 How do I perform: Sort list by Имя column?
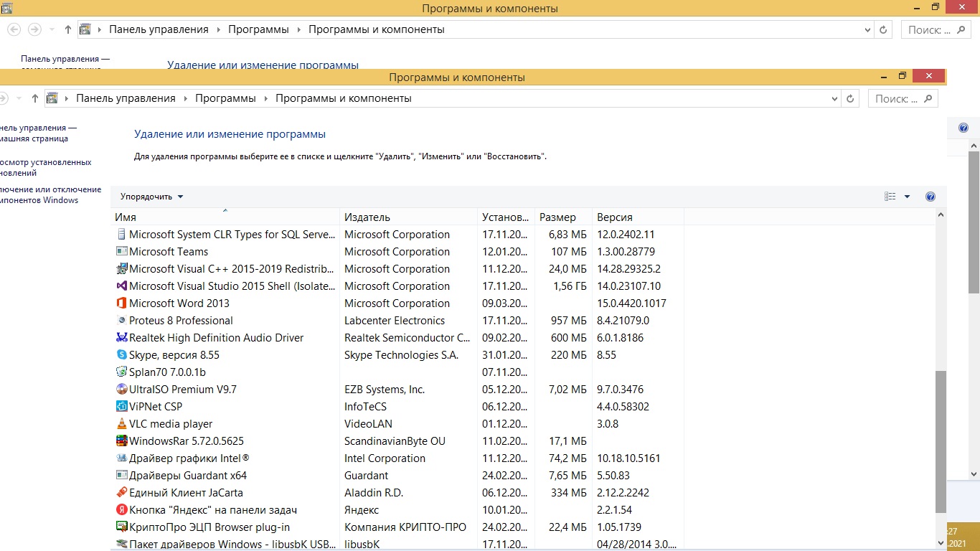point(225,217)
